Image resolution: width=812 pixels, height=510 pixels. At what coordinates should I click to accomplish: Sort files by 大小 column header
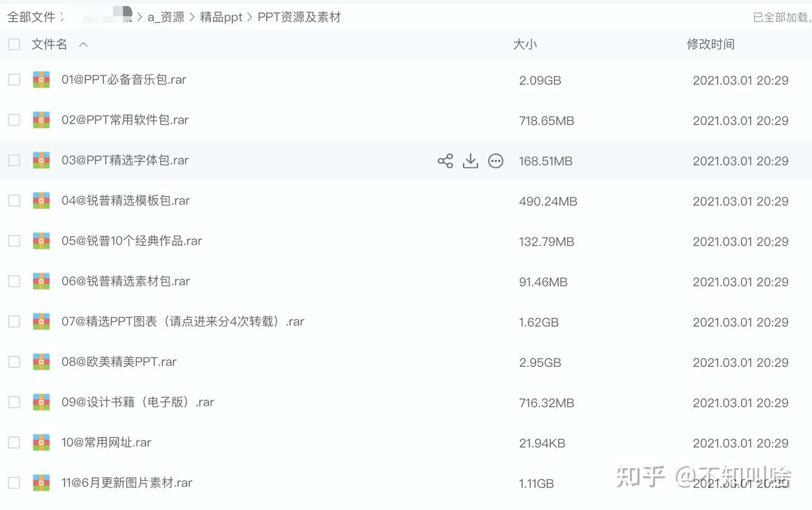[x=525, y=44]
